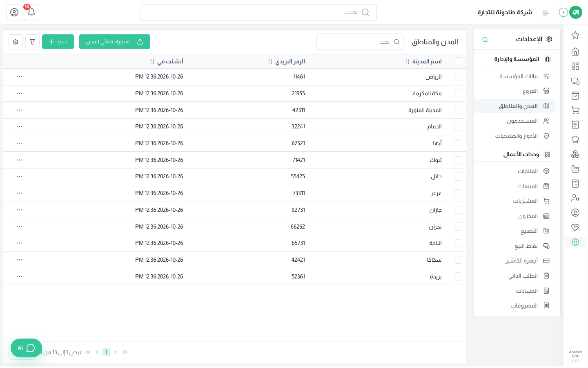
Task: Tick the select-all checkbox in header
Action: point(458,61)
